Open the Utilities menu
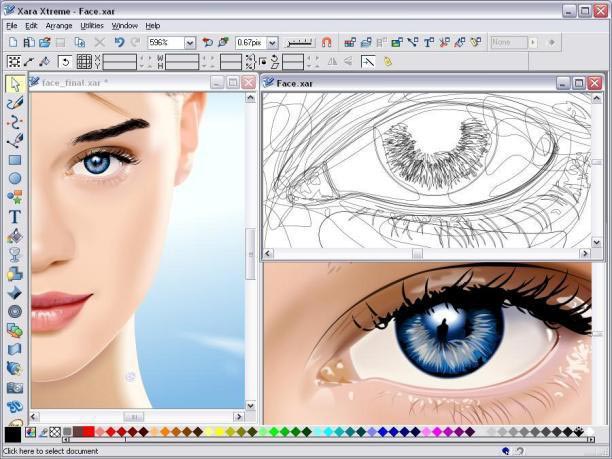This screenshot has width=612, height=459. [91, 25]
